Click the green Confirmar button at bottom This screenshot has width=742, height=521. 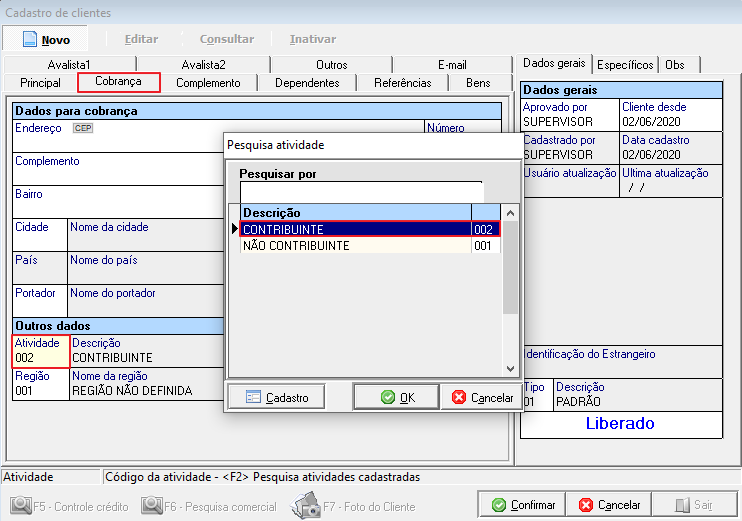point(522,505)
